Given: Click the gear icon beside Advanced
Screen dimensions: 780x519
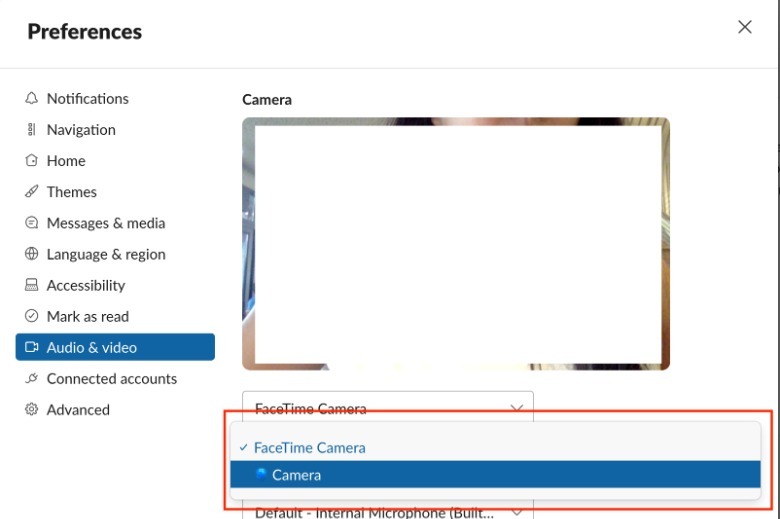Looking at the screenshot, I should pyautogui.click(x=32, y=409).
